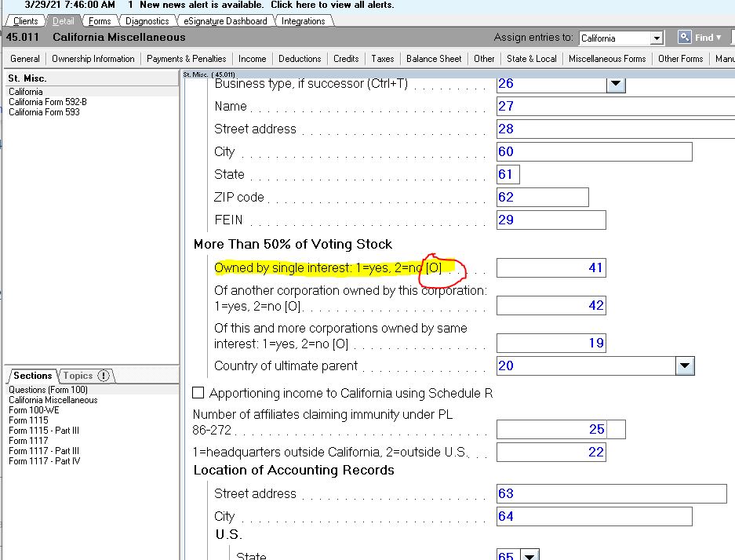This screenshot has width=735, height=560.
Task: Switch to the Payments & Penalties tab
Action: 186,58
